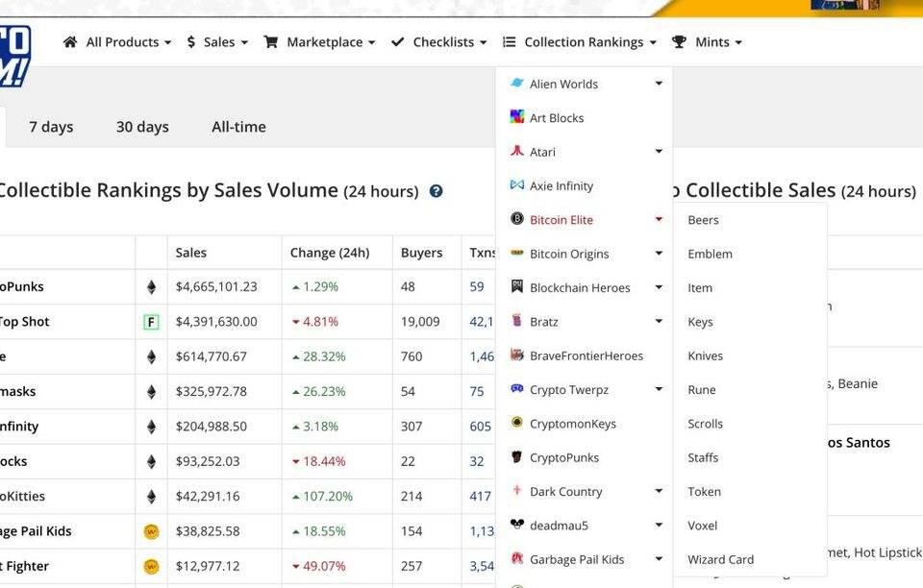Click the Bitcoin Elite coin icon
The height and width of the screenshot is (588, 923).
[x=517, y=219]
